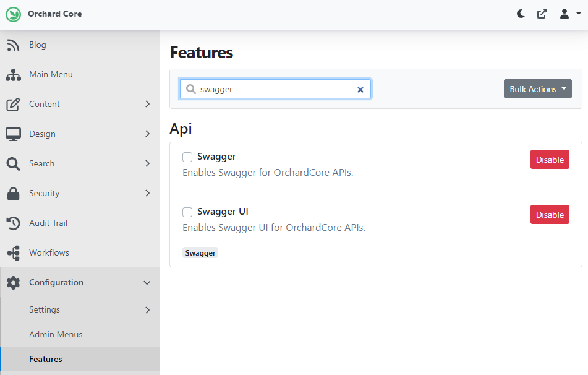
Task: Click the Features page heading
Action: (202, 52)
